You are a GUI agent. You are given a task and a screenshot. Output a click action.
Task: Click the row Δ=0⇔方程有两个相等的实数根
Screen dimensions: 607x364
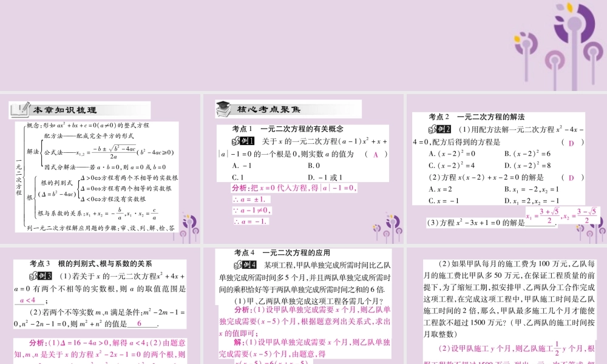pyautogui.click(x=126, y=189)
